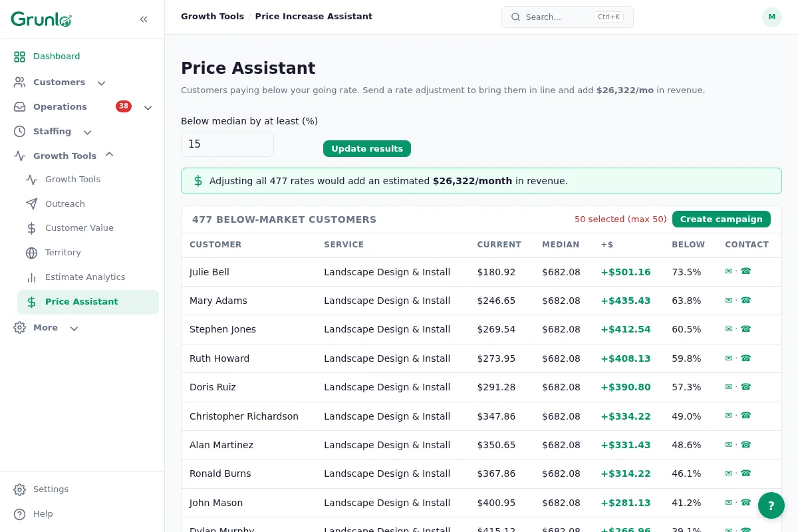Click the Settings gear icon
The height and width of the screenshot is (532, 798).
pos(20,489)
